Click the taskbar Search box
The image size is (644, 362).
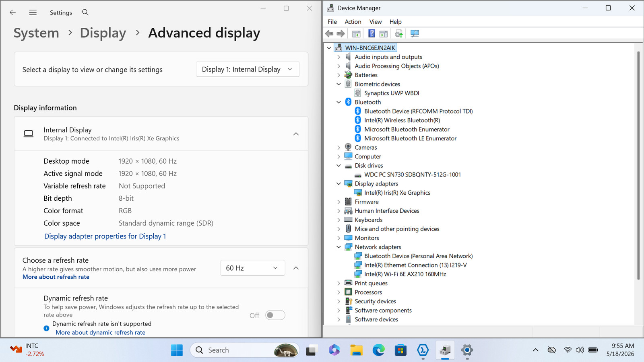tap(245, 350)
